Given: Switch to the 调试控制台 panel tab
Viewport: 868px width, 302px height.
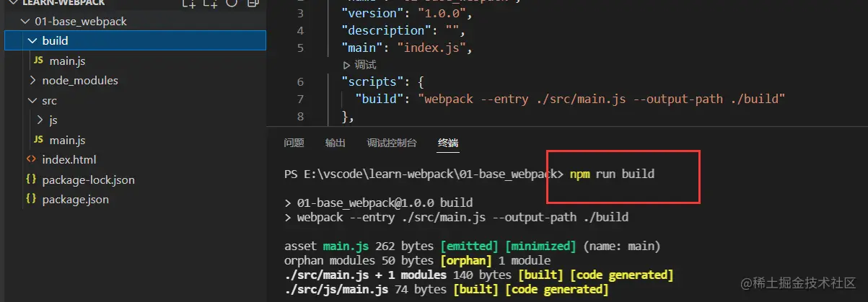Looking at the screenshot, I should (x=392, y=143).
